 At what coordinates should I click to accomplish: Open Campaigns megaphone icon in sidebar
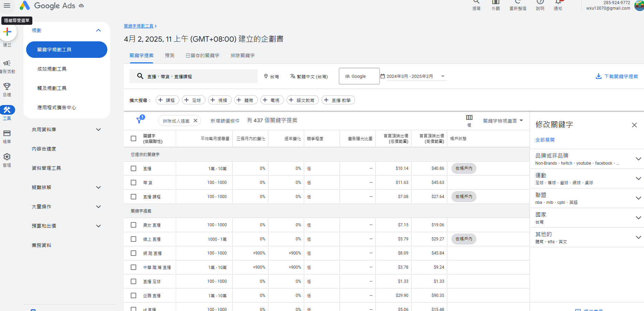[x=7, y=63]
